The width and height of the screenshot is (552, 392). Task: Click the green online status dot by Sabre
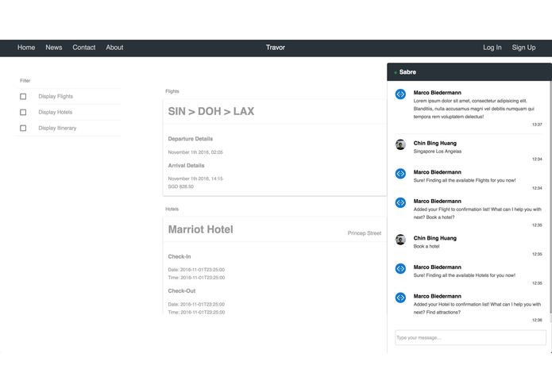click(396, 72)
